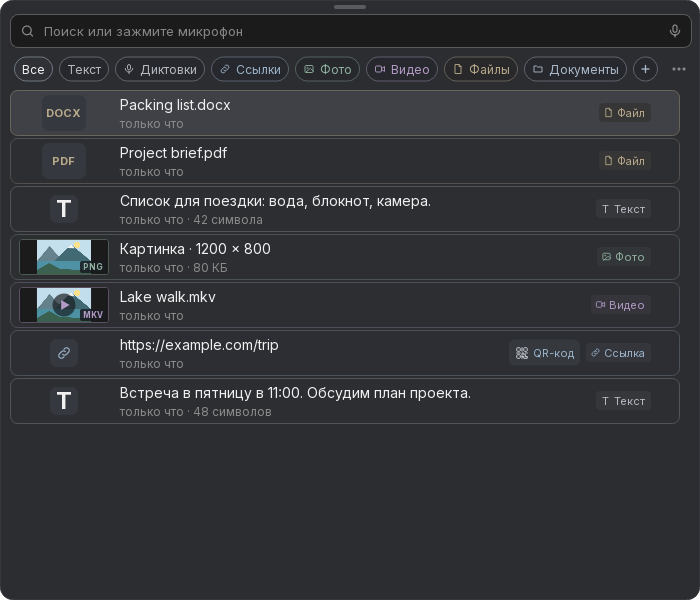Click 80 КБ size metadata

point(210,268)
